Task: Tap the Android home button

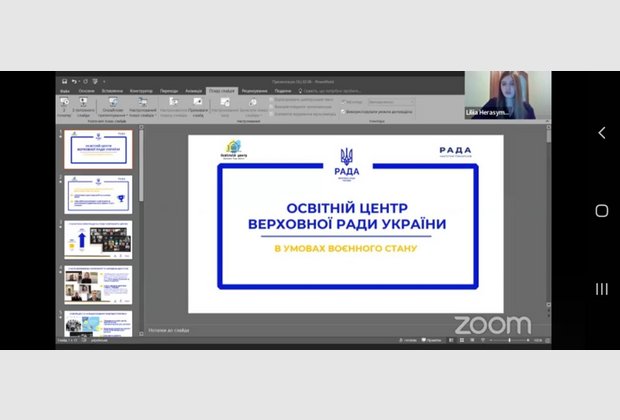Action: pyautogui.click(x=602, y=211)
